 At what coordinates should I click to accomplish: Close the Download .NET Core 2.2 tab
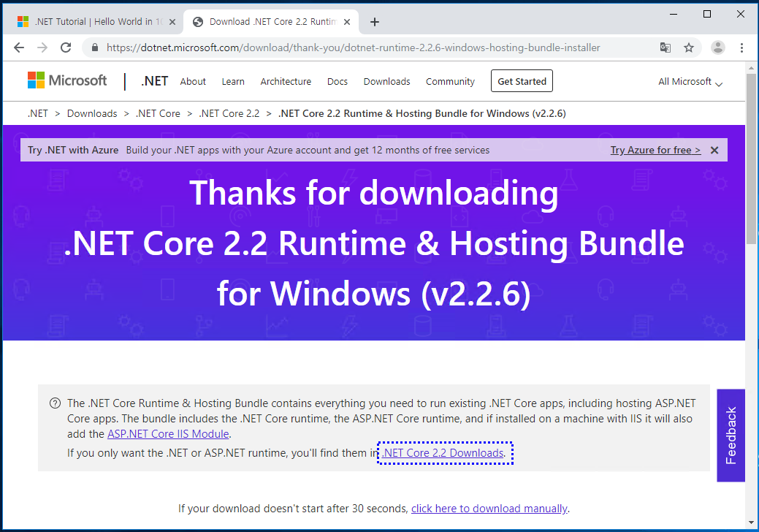click(346, 22)
